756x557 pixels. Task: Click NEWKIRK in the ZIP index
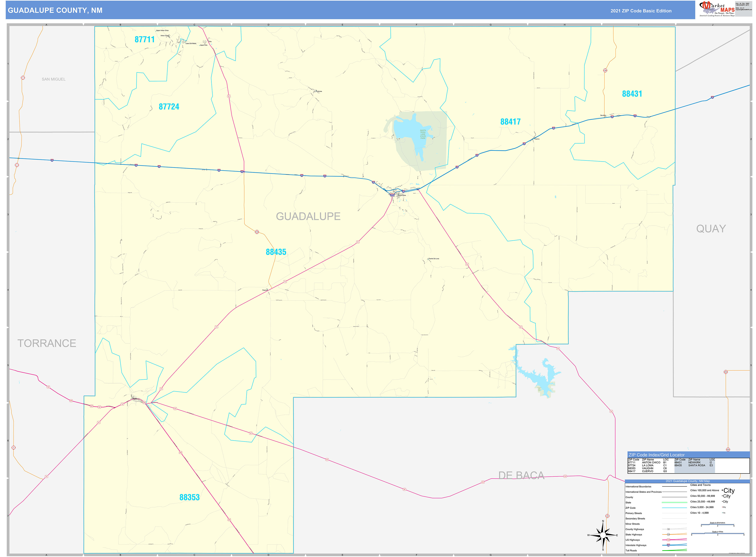(694, 463)
